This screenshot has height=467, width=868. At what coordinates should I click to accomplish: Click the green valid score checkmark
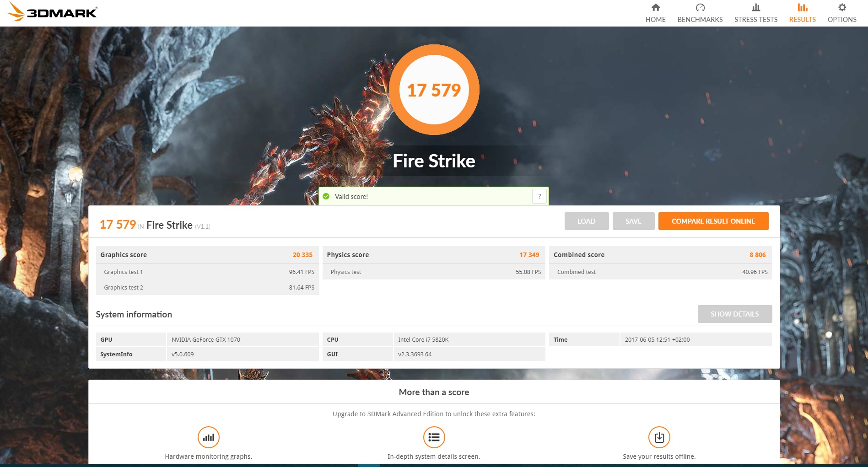[x=326, y=196]
